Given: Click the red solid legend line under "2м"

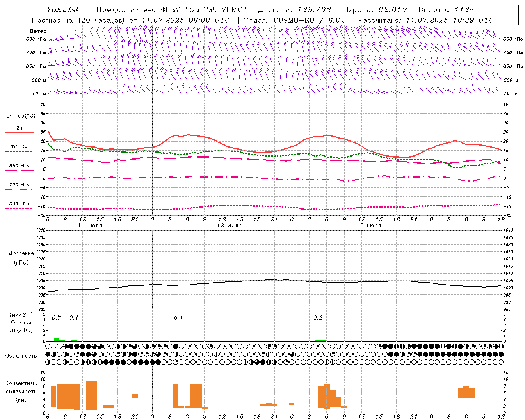Looking at the screenshot, I should [x=19, y=132].
